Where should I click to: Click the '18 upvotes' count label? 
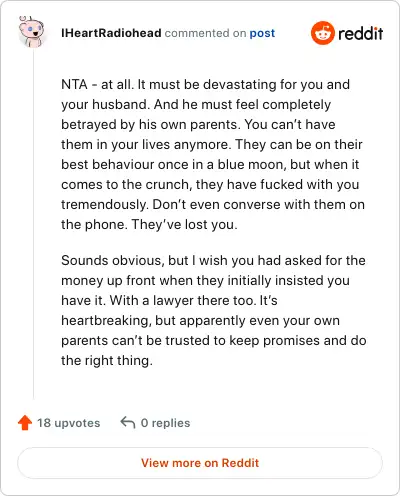pos(69,423)
